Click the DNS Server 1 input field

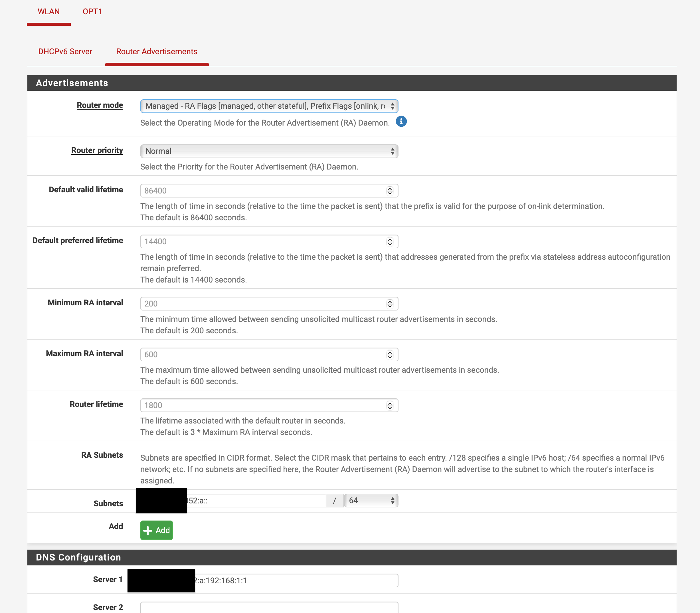(294, 580)
